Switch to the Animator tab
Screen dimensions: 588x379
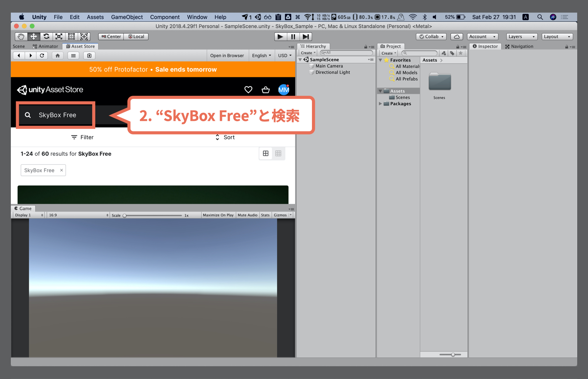click(x=45, y=46)
